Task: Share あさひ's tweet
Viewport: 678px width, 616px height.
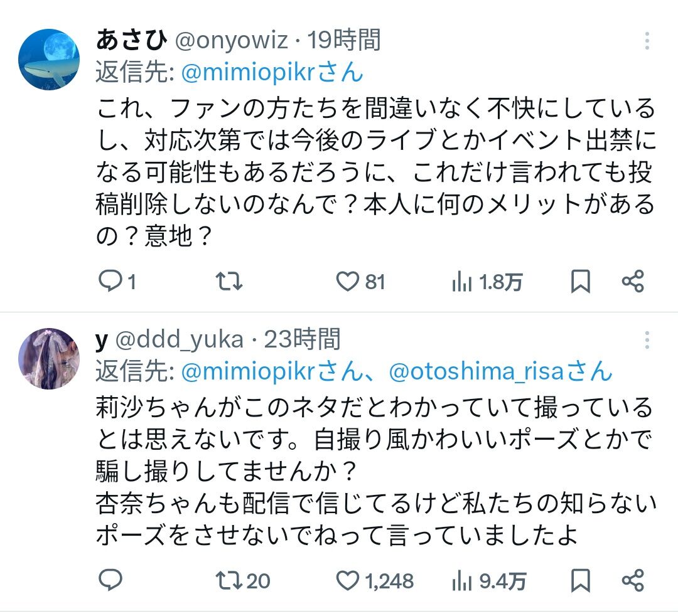Action: (633, 282)
